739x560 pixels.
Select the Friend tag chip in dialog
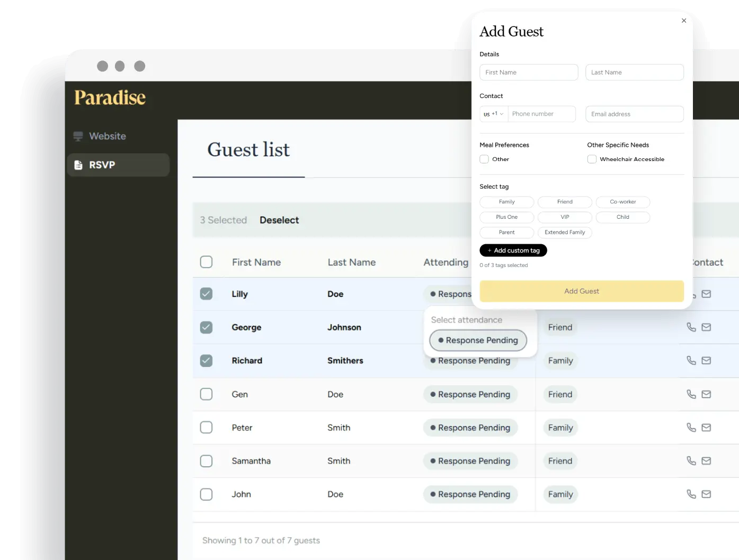point(565,202)
